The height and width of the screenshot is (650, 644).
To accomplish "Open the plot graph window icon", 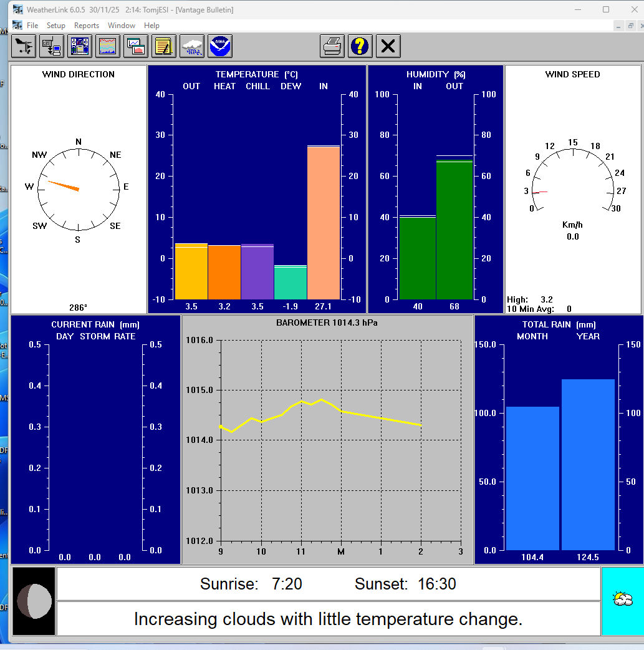I will pyautogui.click(x=136, y=46).
